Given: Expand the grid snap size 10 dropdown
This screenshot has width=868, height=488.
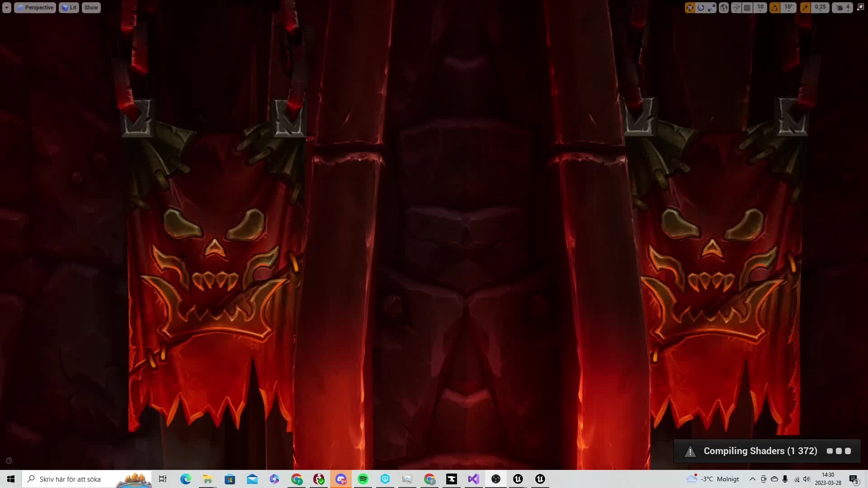Looking at the screenshot, I should click(760, 8).
